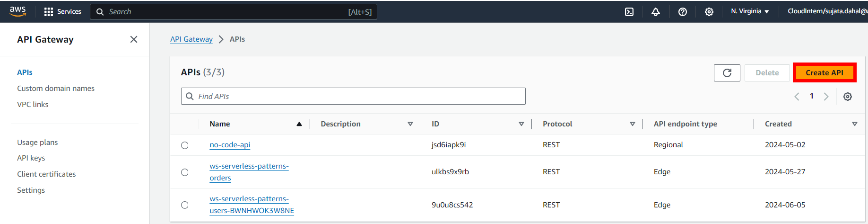Open Custom domain names in sidebar
Viewport: 868px width, 224px height.
56,89
